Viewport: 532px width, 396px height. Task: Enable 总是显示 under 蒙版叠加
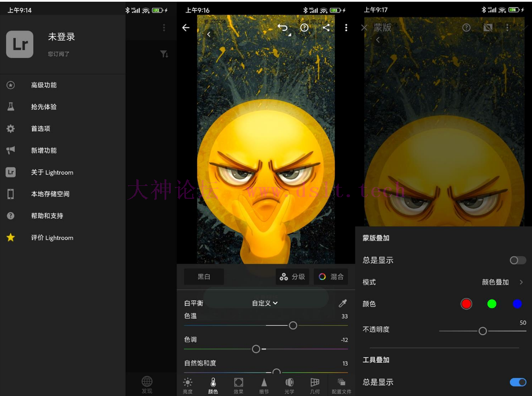(x=517, y=260)
